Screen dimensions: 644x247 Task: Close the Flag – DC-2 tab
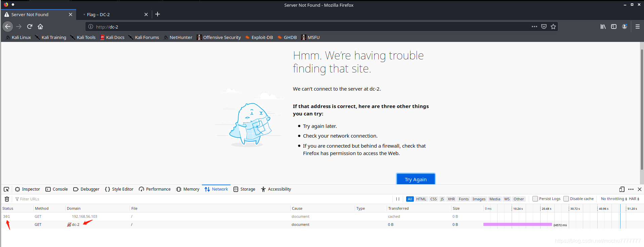click(146, 14)
